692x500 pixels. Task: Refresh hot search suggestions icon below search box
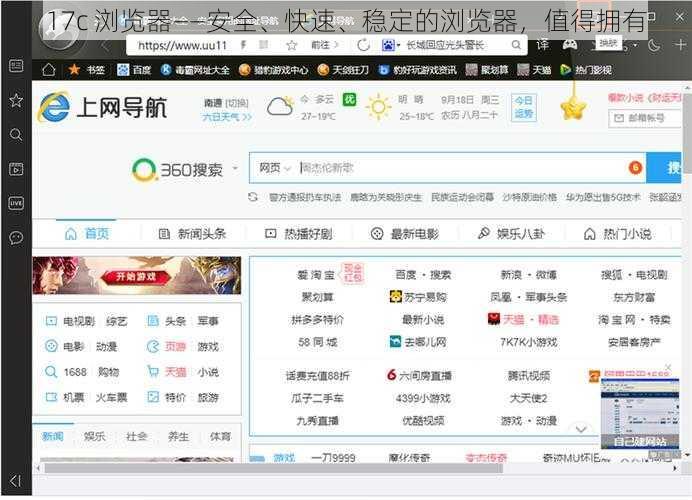253,197
